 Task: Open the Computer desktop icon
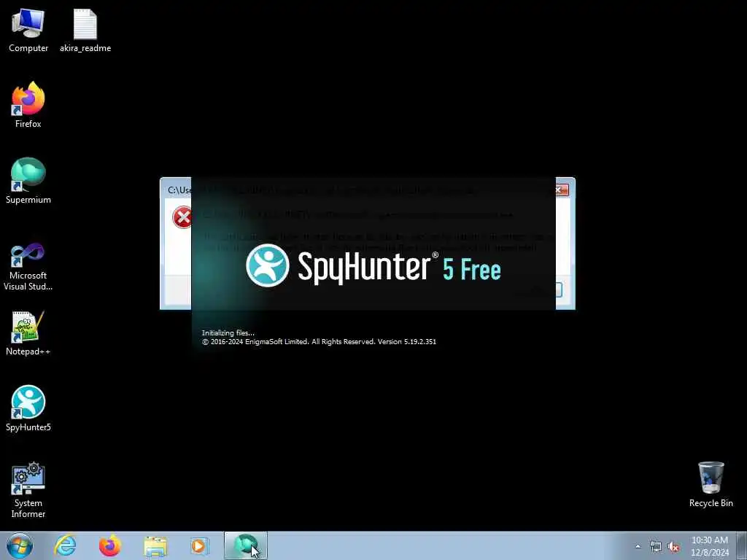(x=28, y=31)
